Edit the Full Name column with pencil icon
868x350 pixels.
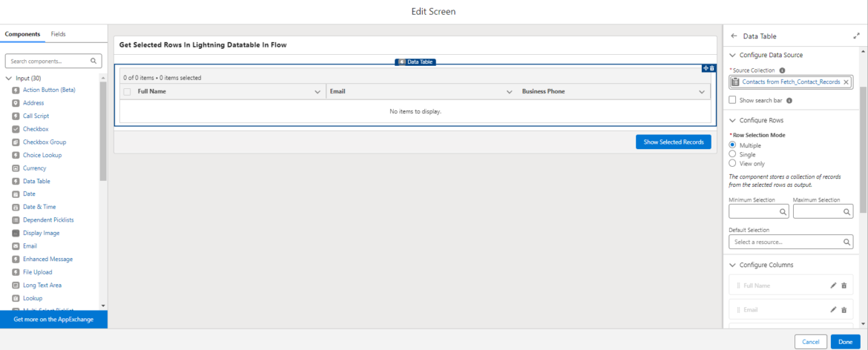(833, 285)
